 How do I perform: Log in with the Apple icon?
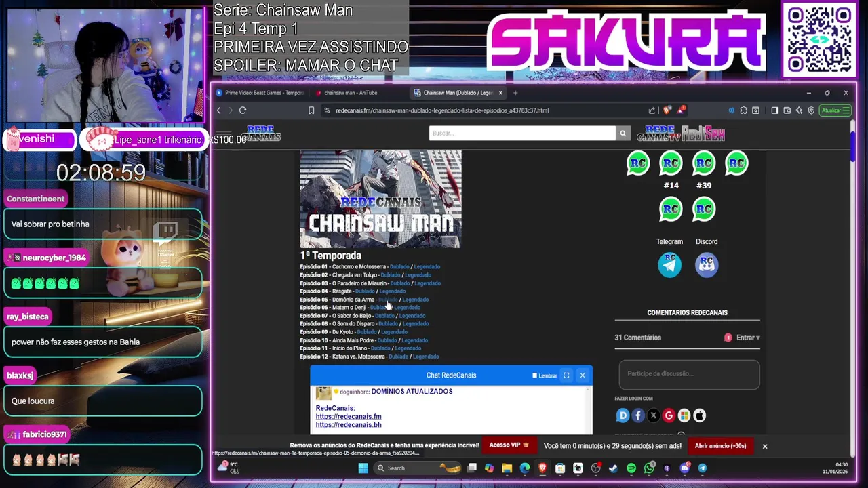699,415
